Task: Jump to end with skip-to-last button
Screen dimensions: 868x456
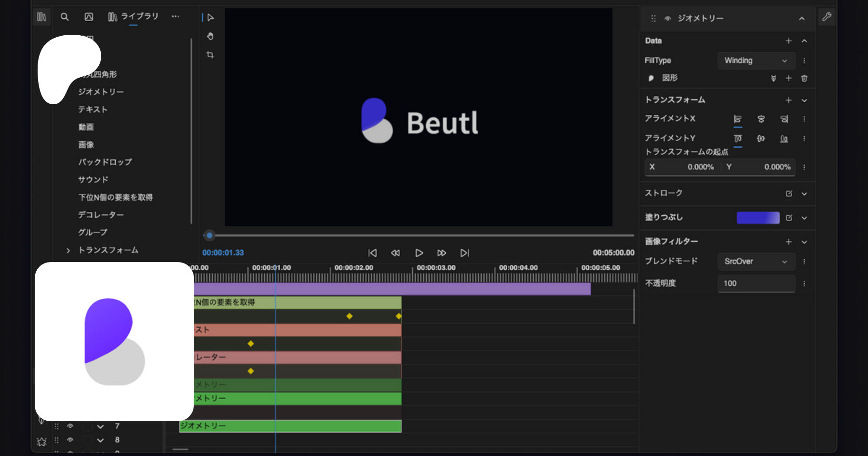Action: (464, 253)
